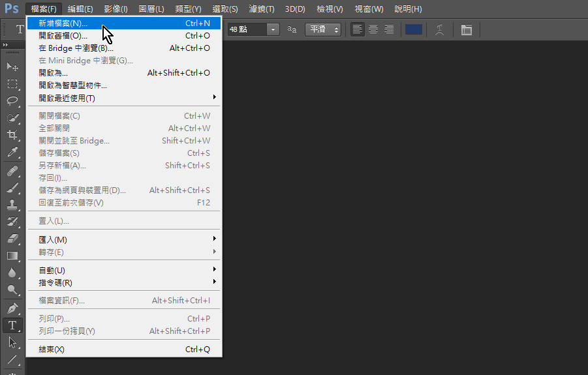588x375 pixels.
Task: Open the 類型(Y) menu
Action: (188, 8)
